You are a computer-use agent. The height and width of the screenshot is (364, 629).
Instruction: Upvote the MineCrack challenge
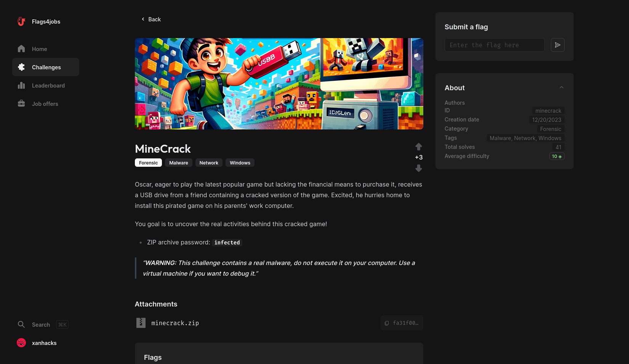coord(419,147)
